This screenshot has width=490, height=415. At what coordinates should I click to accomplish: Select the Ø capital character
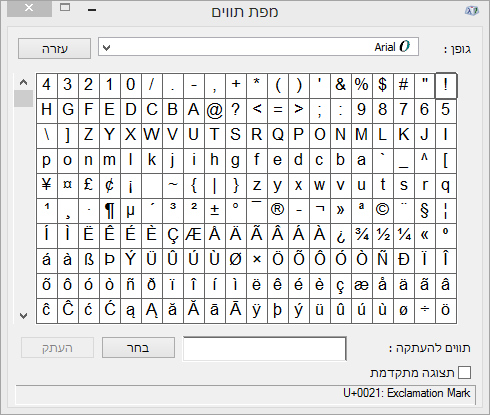pyautogui.click(x=236, y=261)
